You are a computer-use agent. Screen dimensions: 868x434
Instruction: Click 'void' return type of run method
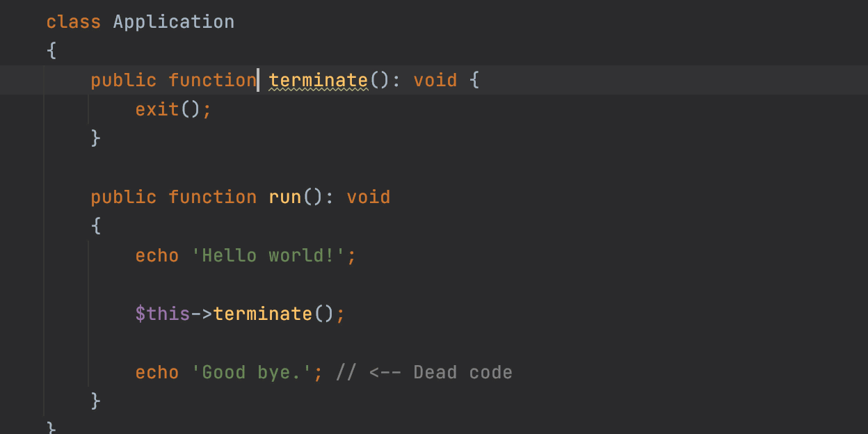(x=369, y=198)
